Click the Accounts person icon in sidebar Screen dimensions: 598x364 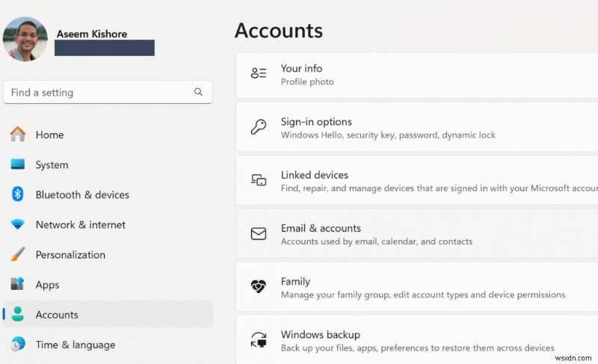pos(17,314)
